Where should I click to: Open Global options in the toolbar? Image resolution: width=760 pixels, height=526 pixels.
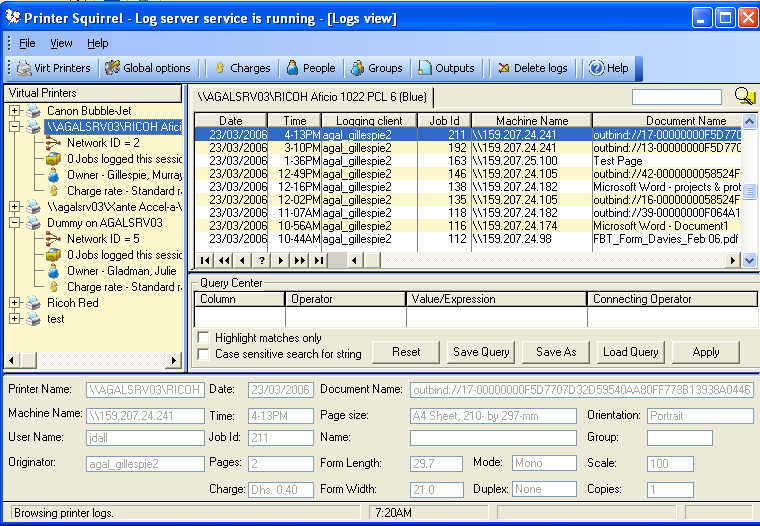click(x=148, y=68)
